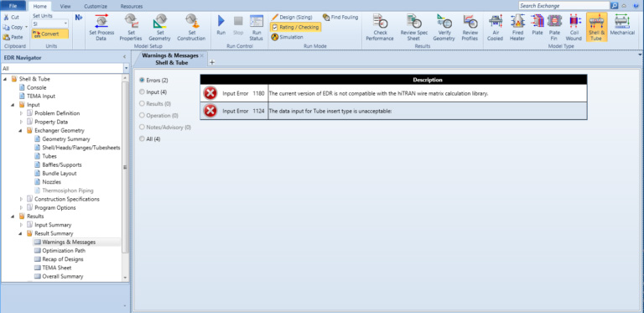Image resolution: width=644 pixels, height=313 pixels.
Task: Select Design (Sizing) run mode
Action: click(292, 18)
